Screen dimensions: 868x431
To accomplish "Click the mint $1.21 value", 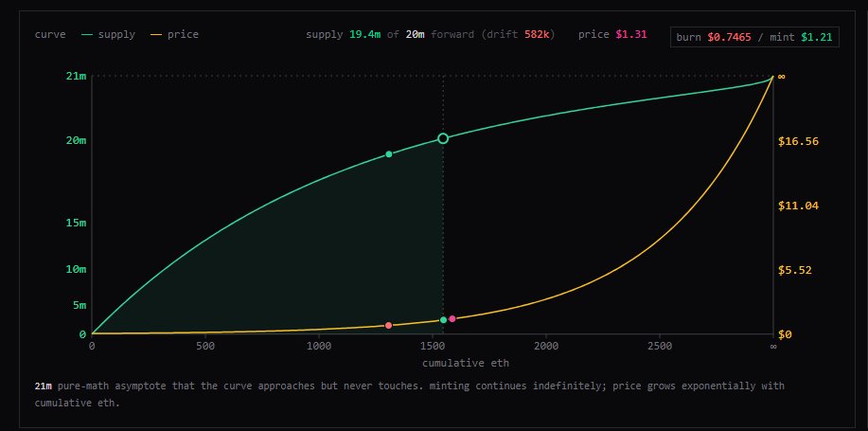I will [817, 37].
